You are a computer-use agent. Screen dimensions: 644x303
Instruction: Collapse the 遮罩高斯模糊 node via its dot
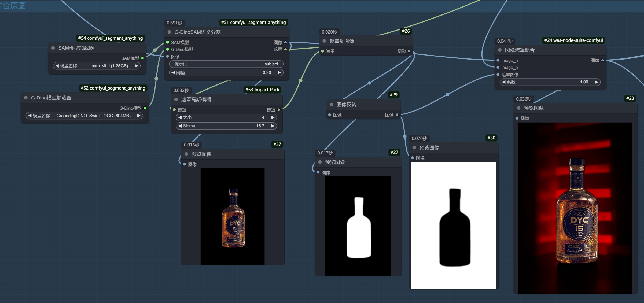tap(176, 99)
